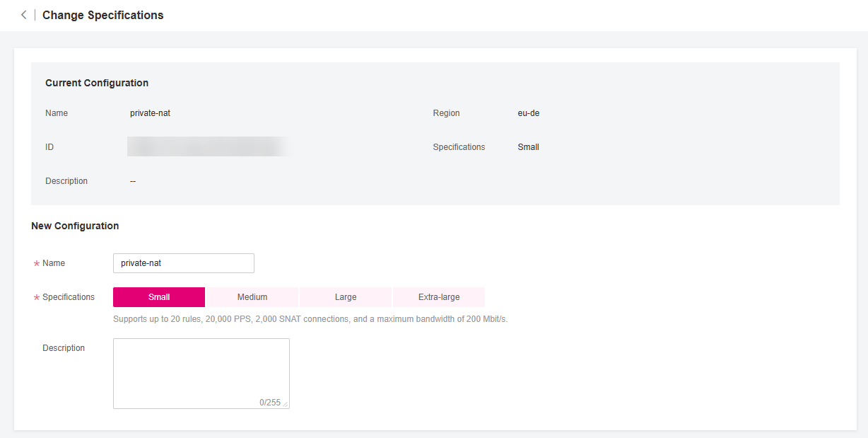Click the region value eu-de
The width and height of the screenshot is (868, 438).
tap(529, 113)
